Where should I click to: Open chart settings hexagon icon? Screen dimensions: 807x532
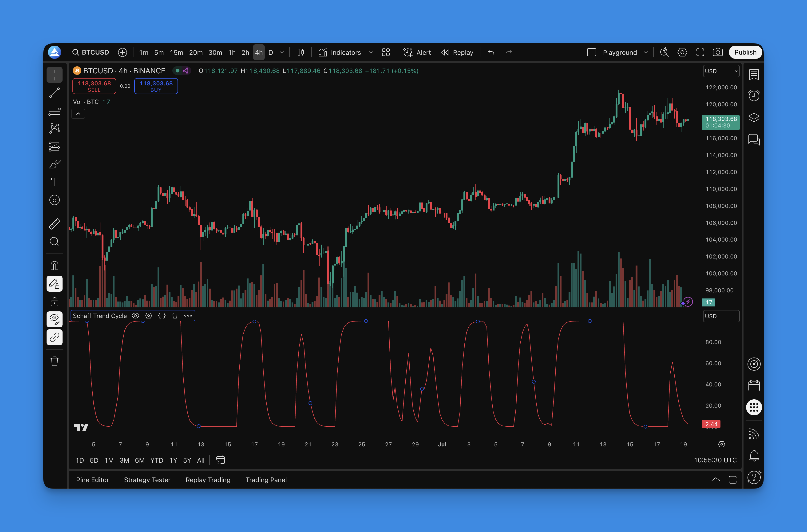pyautogui.click(x=682, y=52)
